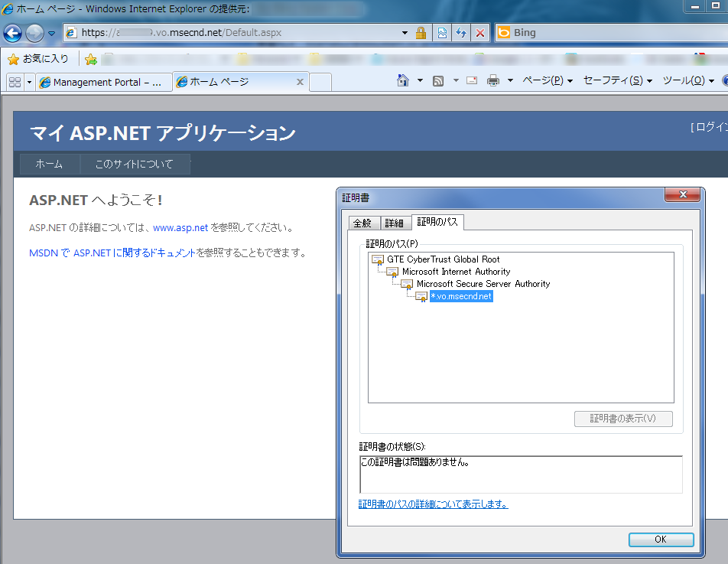The height and width of the screenshot is (564, 728).
Task: Click the security lock icon in address bar
Action: 421,33
